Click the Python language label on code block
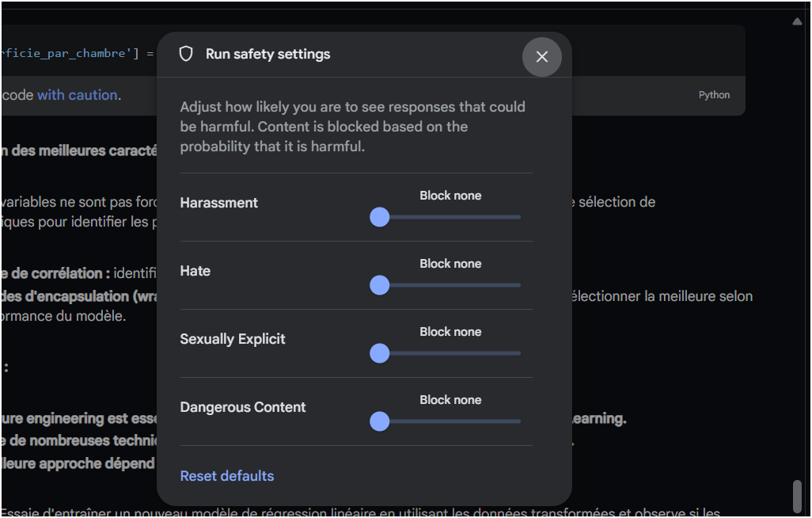Image resolution: width=812 pixels, height=518 pixels. point(714,95)
